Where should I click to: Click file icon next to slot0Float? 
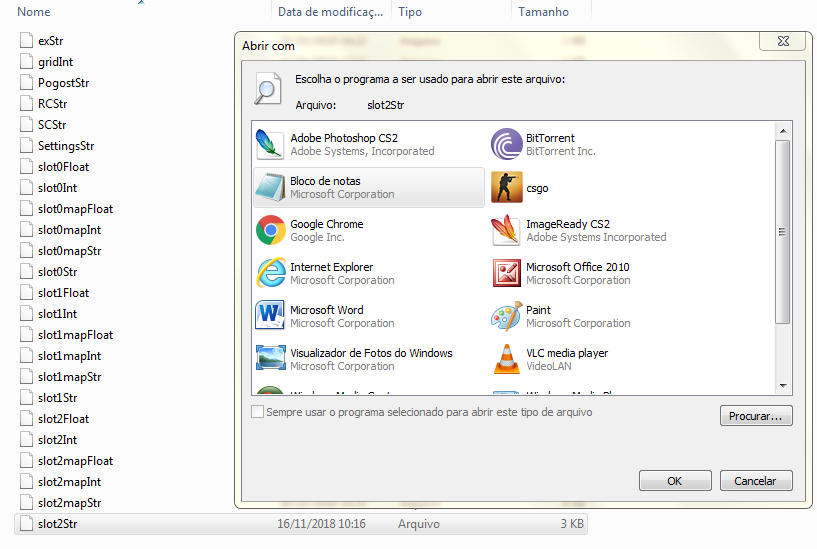tap(26, 166)
